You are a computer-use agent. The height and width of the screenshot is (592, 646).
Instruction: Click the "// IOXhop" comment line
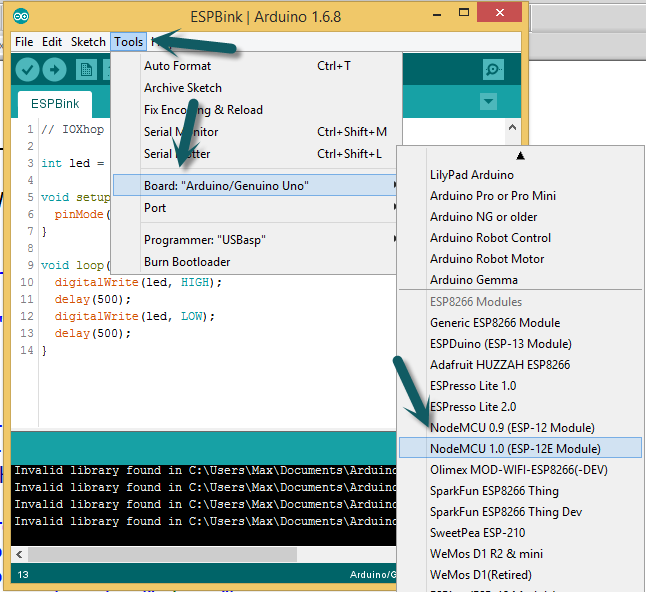73,129
